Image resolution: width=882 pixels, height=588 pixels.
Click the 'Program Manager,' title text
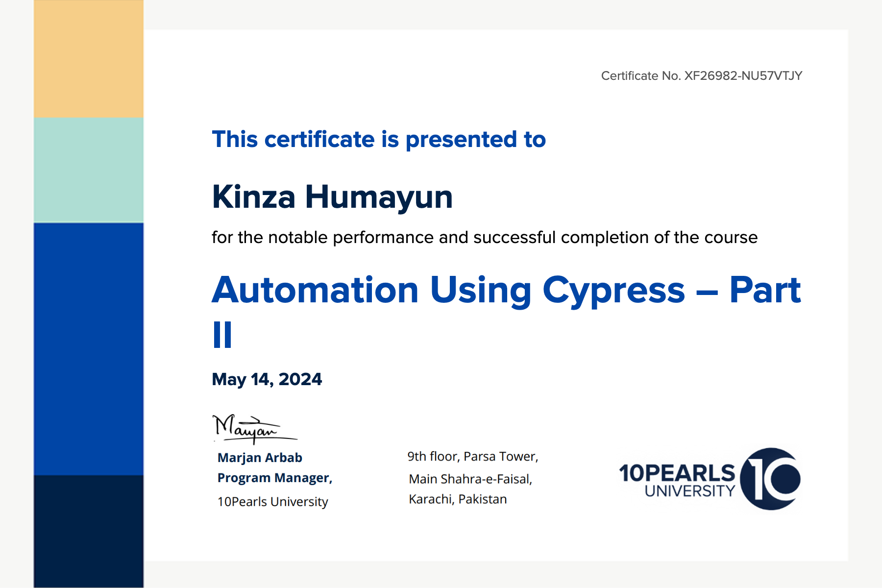click(274, 478)
